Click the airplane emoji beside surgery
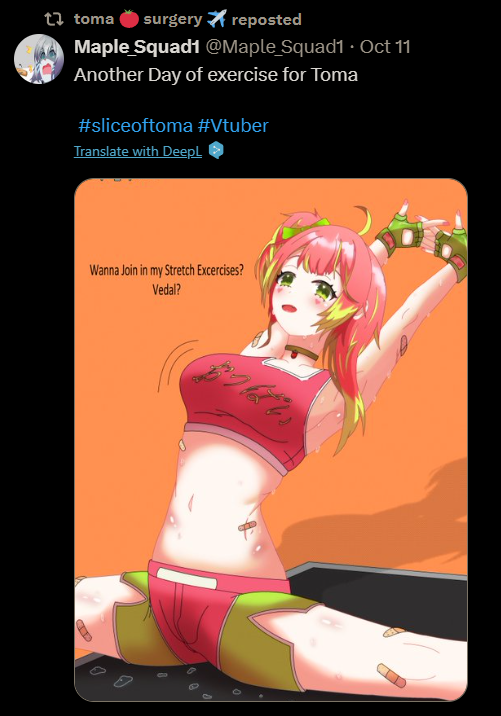Image resolution: width=501 pixels, height=716 pixels. pyautogui.click(x=216, y=19)
